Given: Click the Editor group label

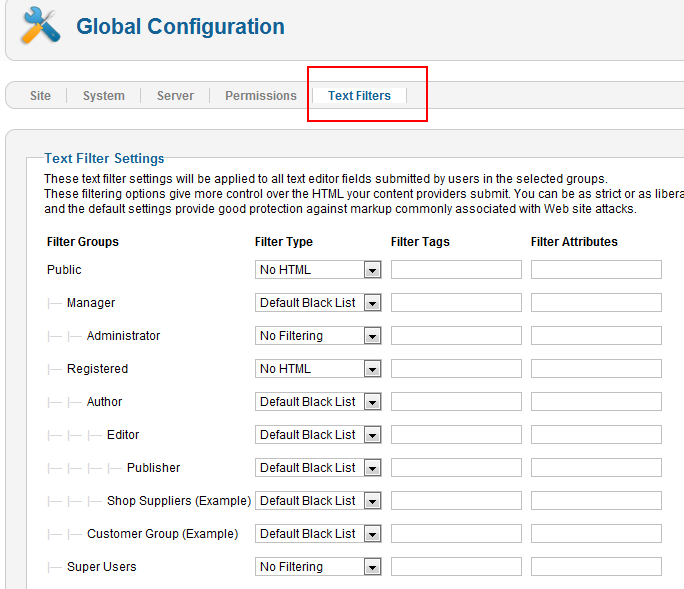Looking at the screenshot, I should pos(123,435).
